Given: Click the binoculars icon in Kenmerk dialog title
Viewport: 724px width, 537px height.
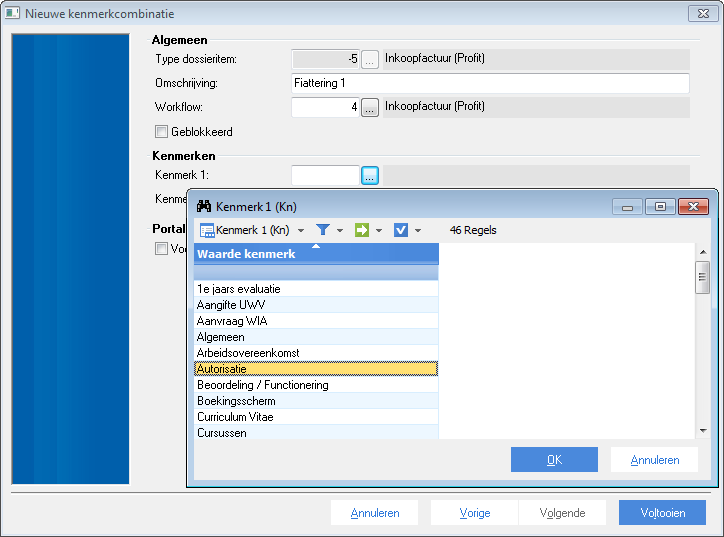Looking at the screenshot, I should 204,206.
